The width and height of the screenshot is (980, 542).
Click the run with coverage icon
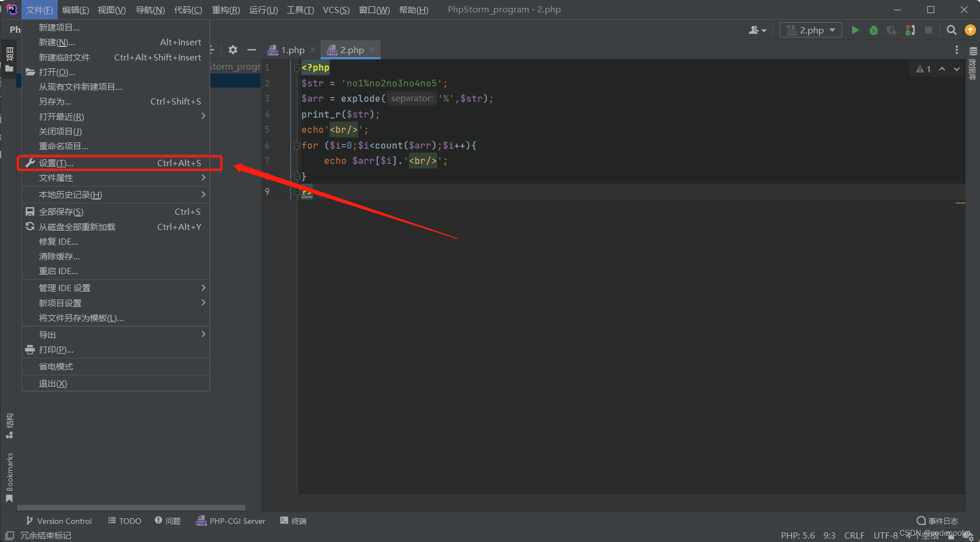[892, 30]
